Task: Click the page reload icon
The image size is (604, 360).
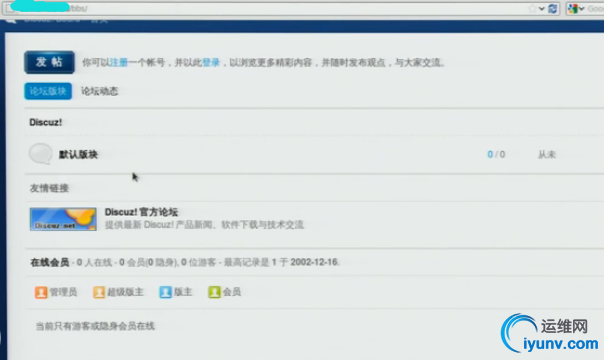Action: tap(553, 8)
